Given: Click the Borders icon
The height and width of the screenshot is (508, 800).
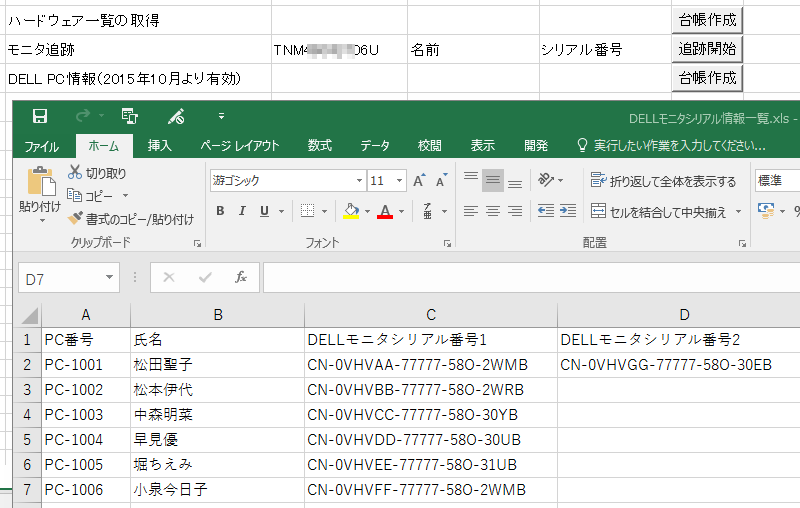Looking at the screenshot, I should click(x=307, y=211).
